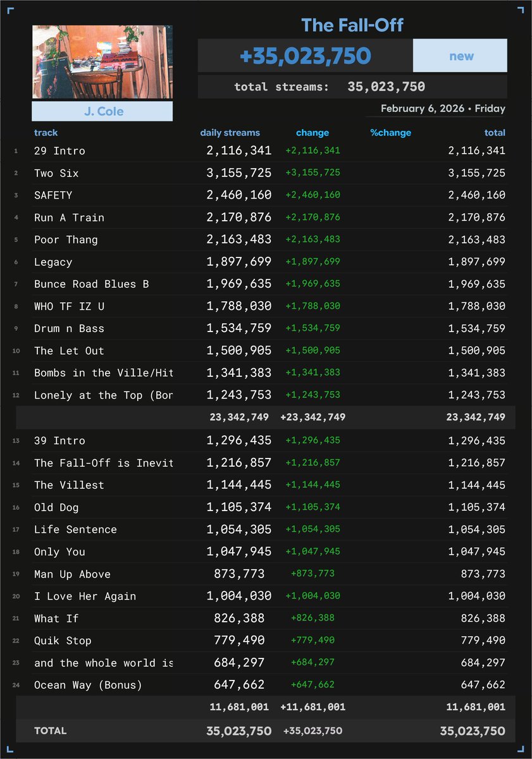Click the 'new' badge
Image resolution: width=532 pixels, height=759 pixels.
coord(461,56)
